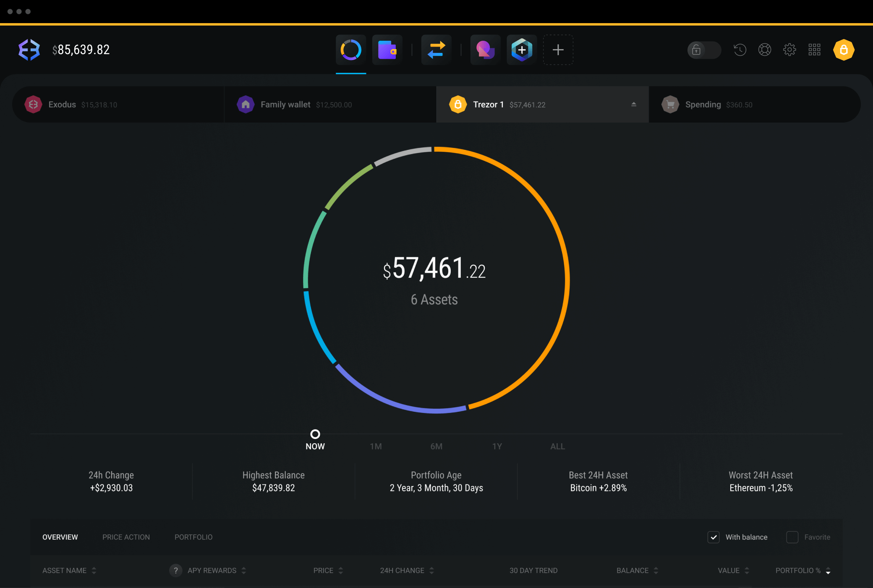The image size is (873, 588).
Task: Click the add new wallet plus icon
Action: (558, 50)
